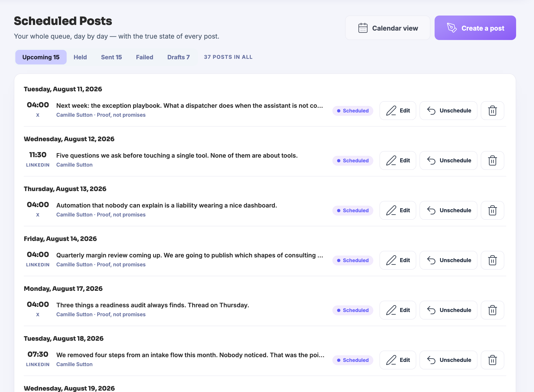
Task: Unschedule the 'Five questions we ask' post
Action: tap(448, 160)
